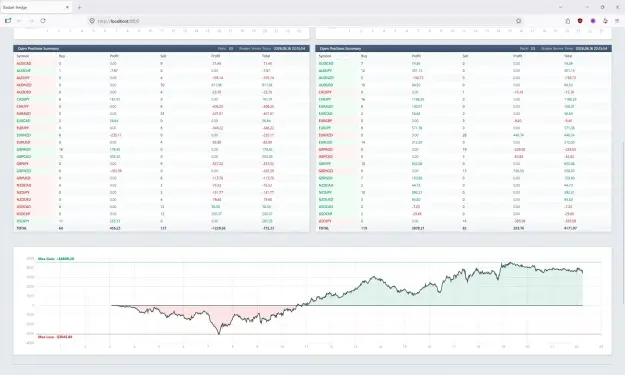Click Total header in left table

pos(266,56)
